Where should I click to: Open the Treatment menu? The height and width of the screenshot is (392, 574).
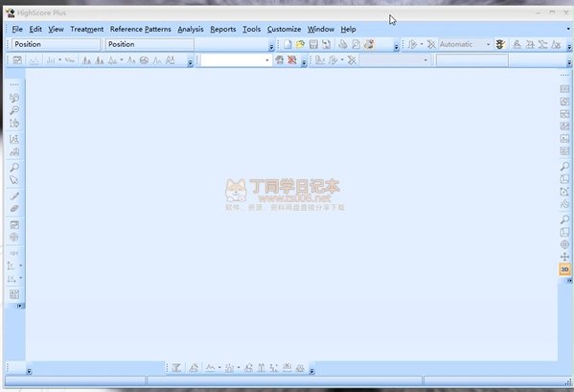point(87,30)
